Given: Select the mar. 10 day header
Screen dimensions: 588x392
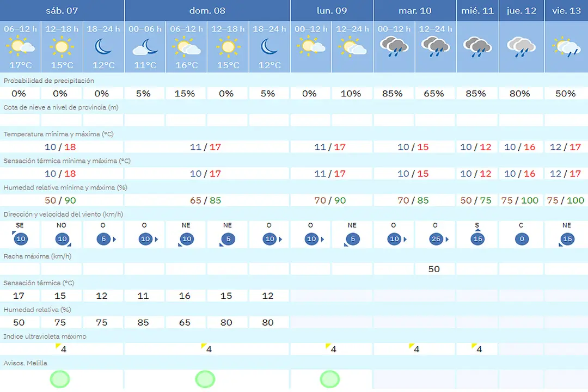Looking at the screenshot, I should [415, 10].
